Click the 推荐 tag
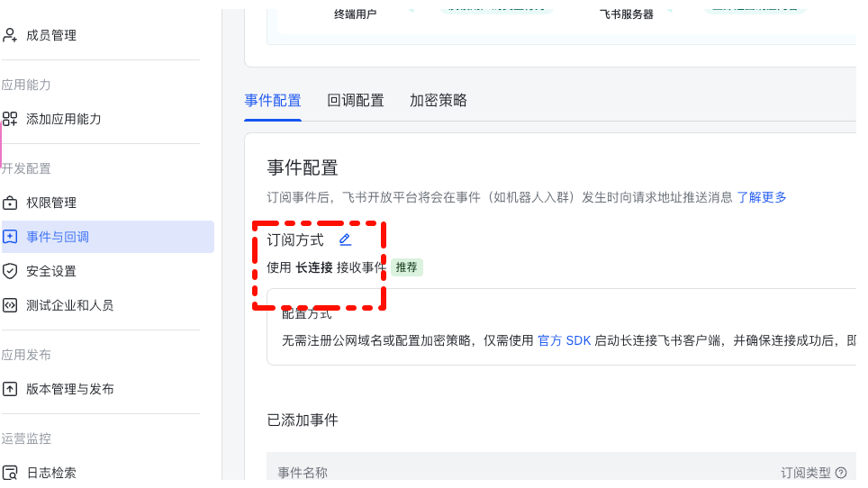The width and height of the screenshot is (868, 488). click(406, 267)
